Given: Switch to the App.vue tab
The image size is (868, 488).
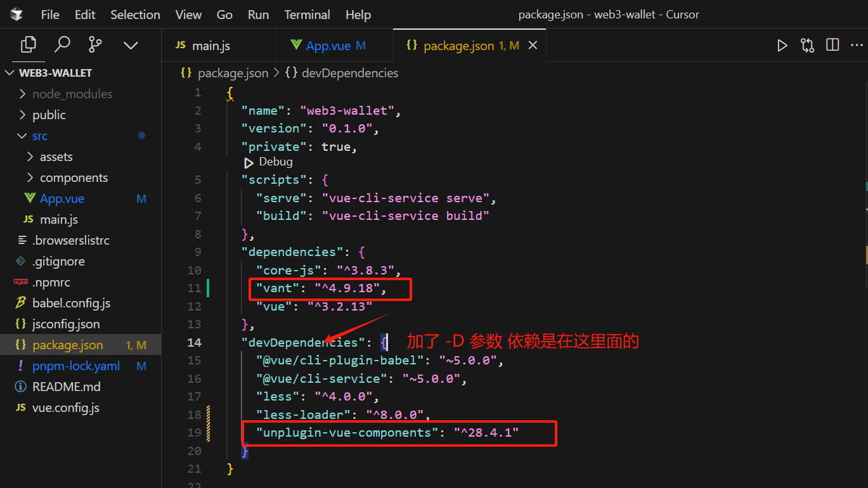Looking at the screenshot, I should pos(334,46).
